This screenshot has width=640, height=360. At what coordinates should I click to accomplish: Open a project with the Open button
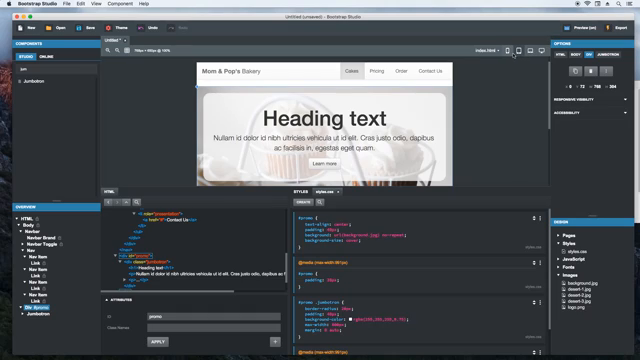tap(56, 28)
